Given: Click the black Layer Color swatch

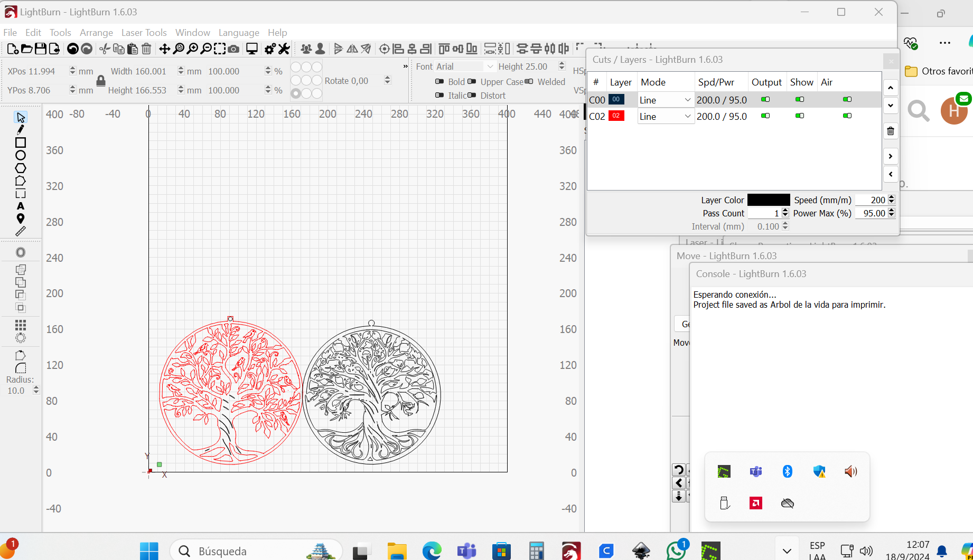Looking at the screenshot, I should 769,200.
